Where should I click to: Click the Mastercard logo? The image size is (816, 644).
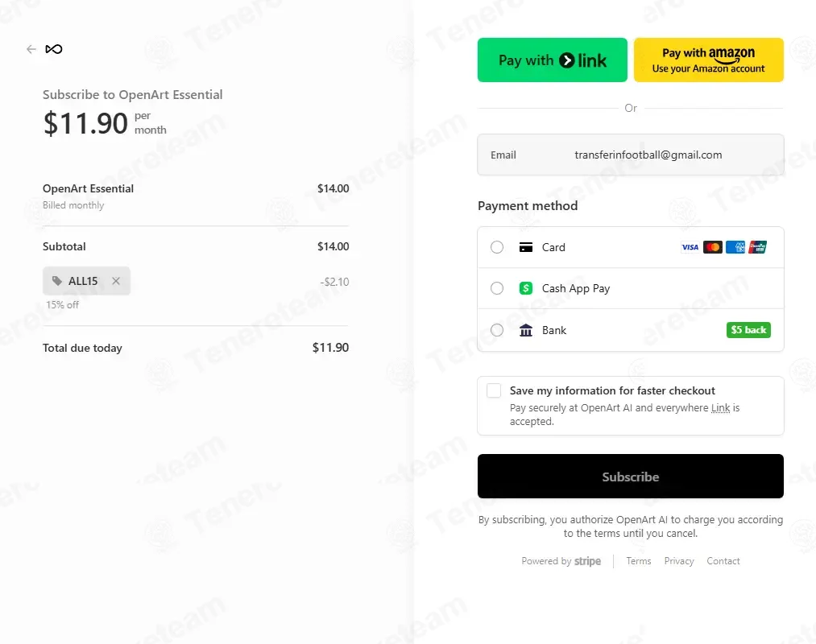[x=712, y=247]
